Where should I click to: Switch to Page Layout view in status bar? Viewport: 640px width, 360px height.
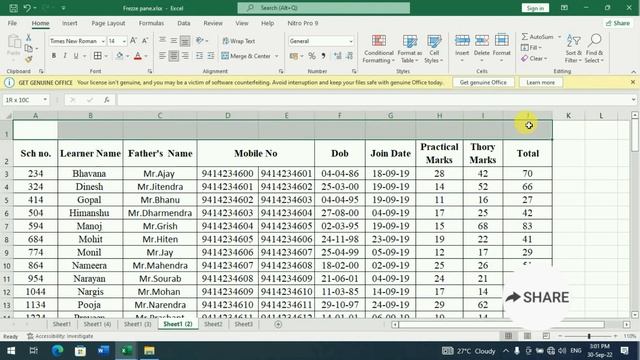pos(527,336)
